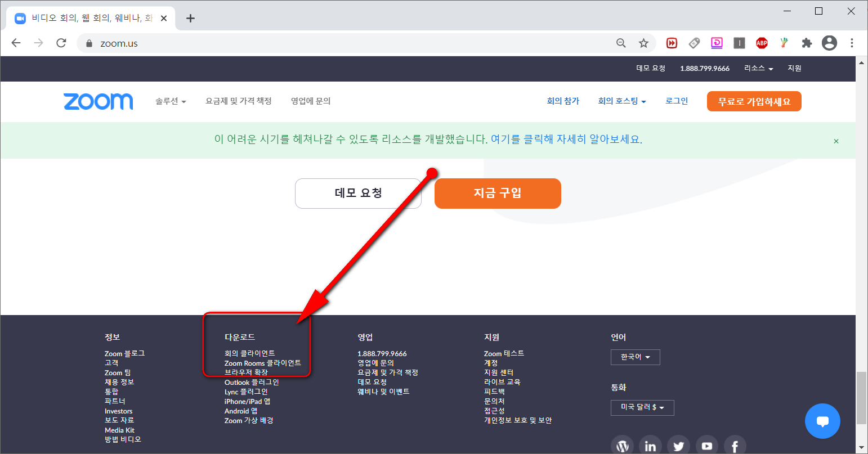Bookmark this page with star icon

point(643,43)
